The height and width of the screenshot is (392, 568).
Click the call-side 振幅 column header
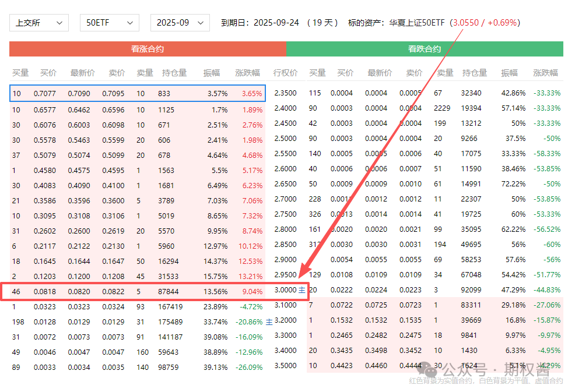(211, 73)
